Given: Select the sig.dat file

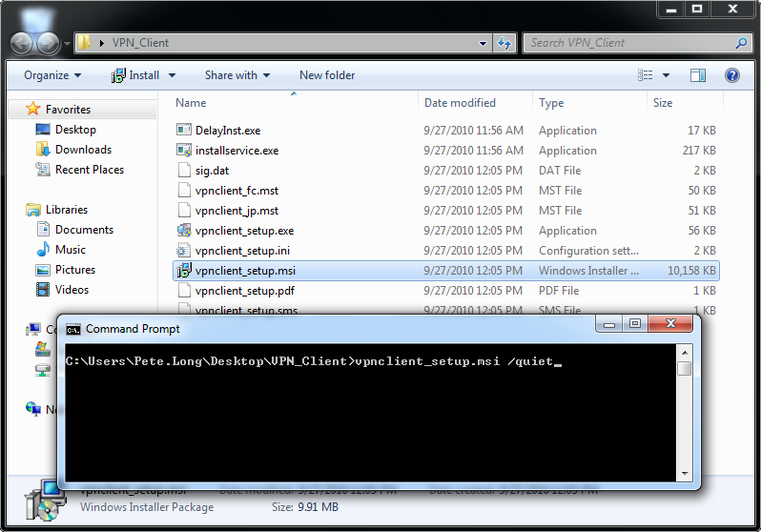Looking at the screenshot, I should [x=212, y=171].
